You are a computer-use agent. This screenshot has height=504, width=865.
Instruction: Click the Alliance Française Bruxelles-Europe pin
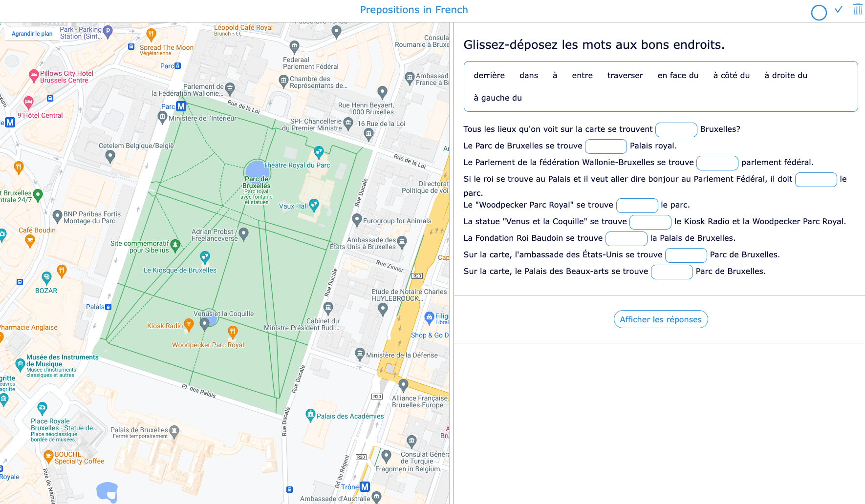click(403, 385)
